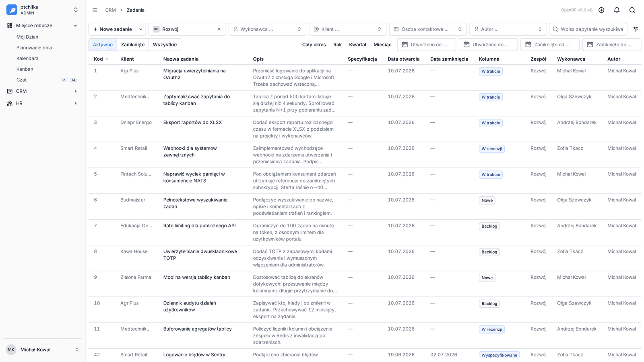The width and height of the screenshot is (644, 362).
Task: Open Czat in the sidebar
Action: pyautogui.click(x=22, y=80)
